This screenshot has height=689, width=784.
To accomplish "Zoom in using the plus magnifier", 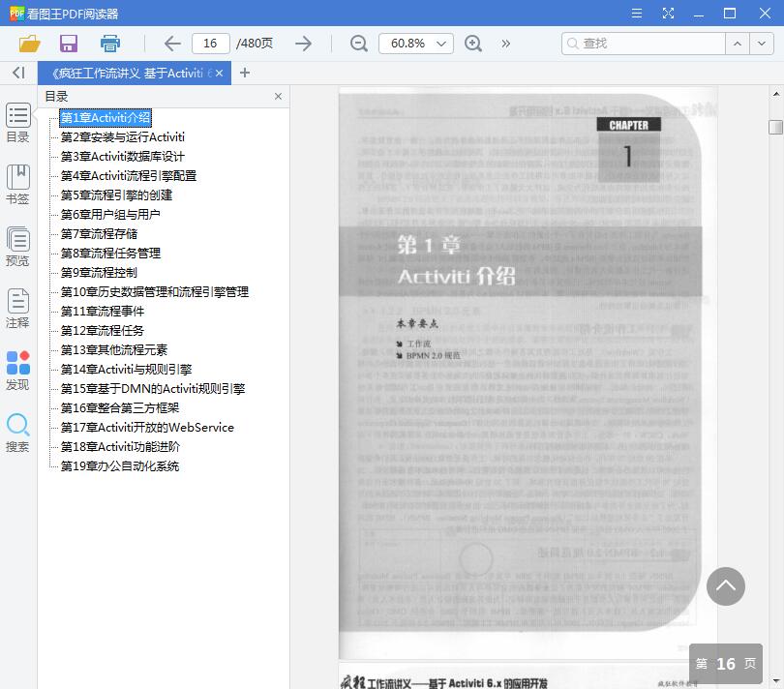I will pyautogui.click(x=473, y=44).
